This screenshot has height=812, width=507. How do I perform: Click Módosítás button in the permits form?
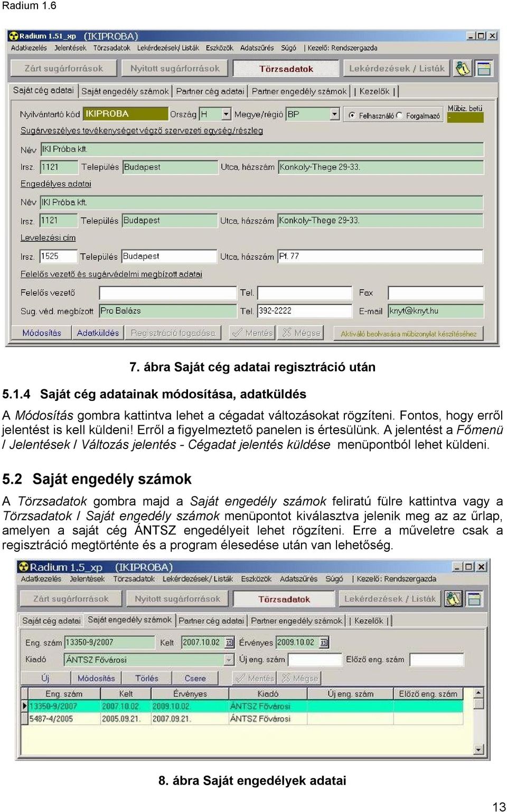click(x=96, y=679)
